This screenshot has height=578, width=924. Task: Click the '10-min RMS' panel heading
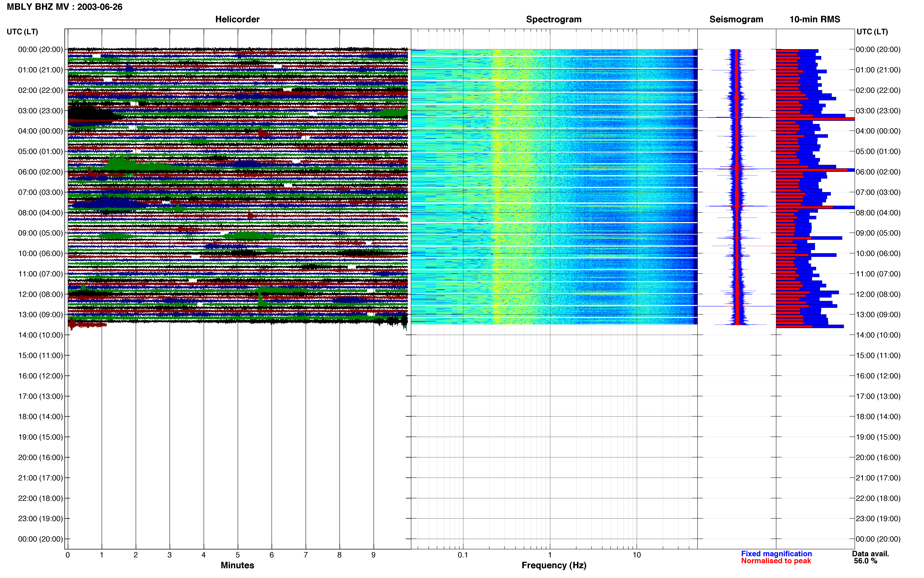(815, 20)
